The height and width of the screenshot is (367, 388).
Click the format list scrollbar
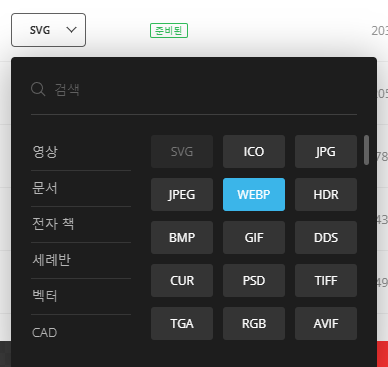(x=366, y=150)
